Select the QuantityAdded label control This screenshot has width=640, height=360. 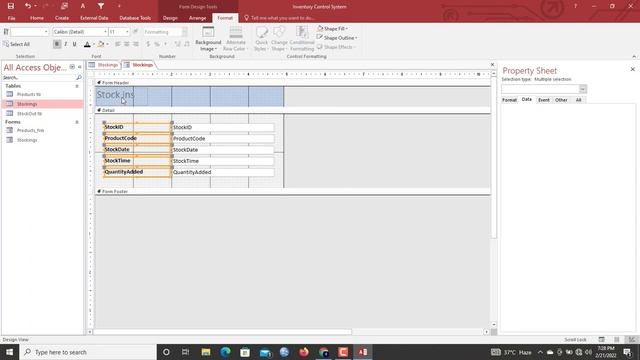pyautogui.click(x=137, y=172)
